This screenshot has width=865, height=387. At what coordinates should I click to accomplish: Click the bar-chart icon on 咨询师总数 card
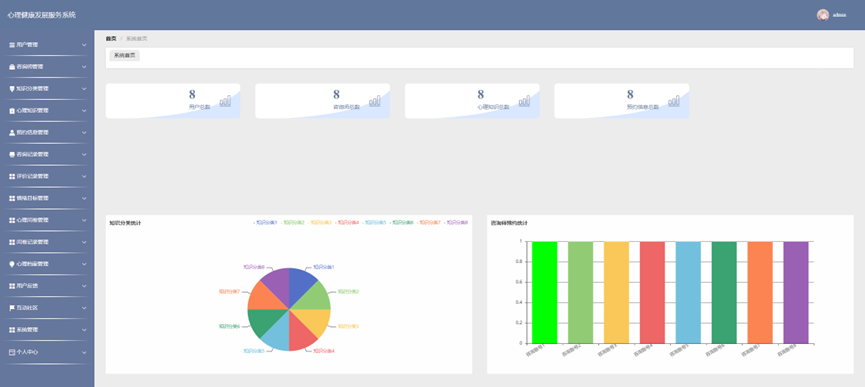375,101
